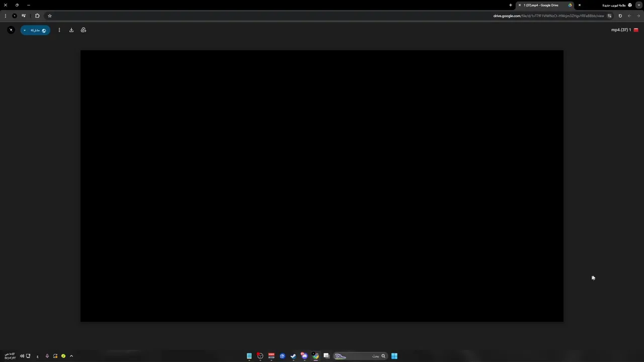Open the Chrome extensions puzzle icon
The height and width of the screenshot is (362, 644).
click(x=37, y=16)
